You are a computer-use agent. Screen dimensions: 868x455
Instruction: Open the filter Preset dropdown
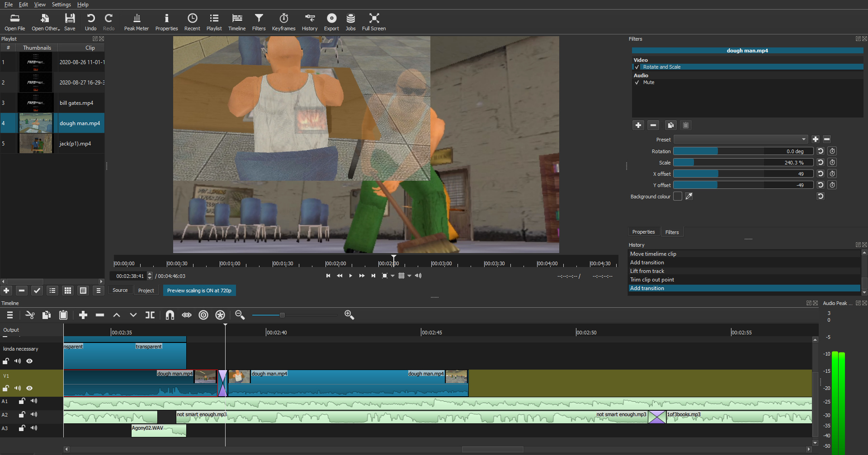click(741, 139)
